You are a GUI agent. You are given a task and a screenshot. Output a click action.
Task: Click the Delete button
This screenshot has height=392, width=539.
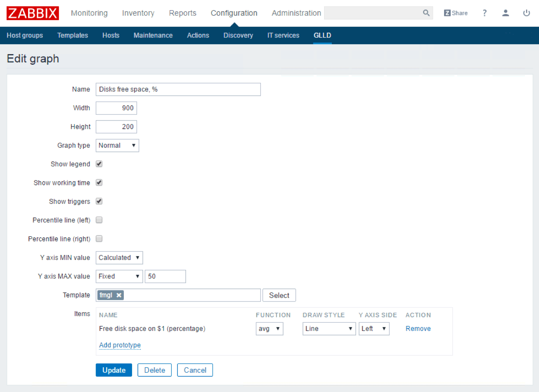[x=155, y=370]
